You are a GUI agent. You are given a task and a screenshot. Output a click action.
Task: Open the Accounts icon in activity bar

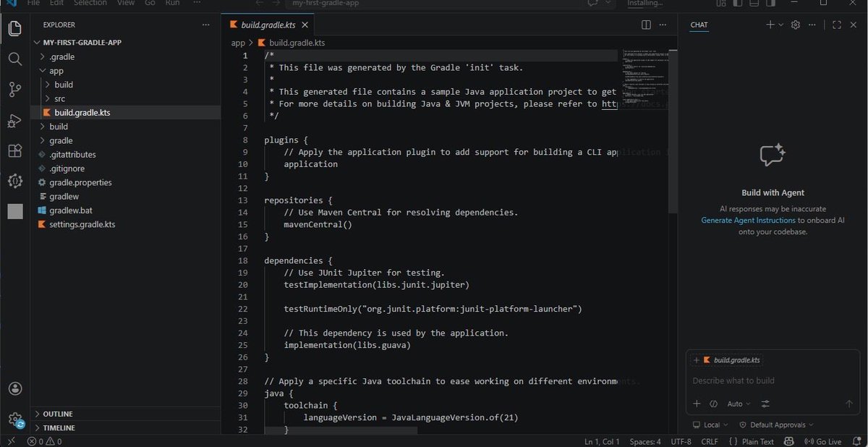click(14, 389)
